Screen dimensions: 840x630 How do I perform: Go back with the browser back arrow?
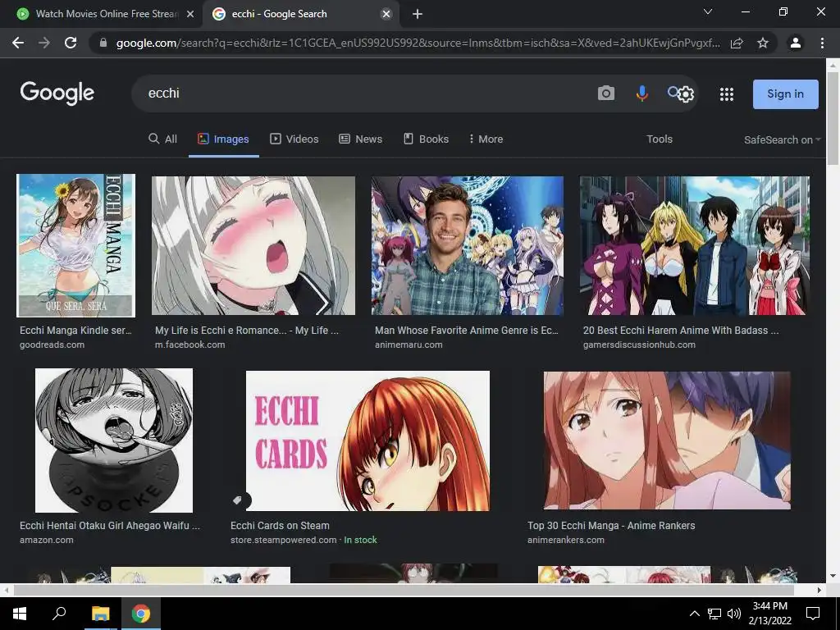(x=18, y=43)
